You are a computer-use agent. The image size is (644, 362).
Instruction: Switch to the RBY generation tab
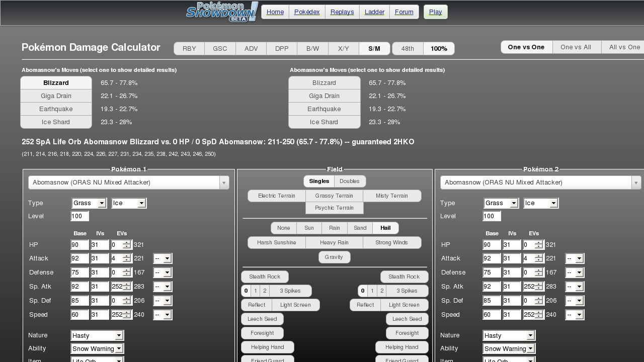[189, 49]
